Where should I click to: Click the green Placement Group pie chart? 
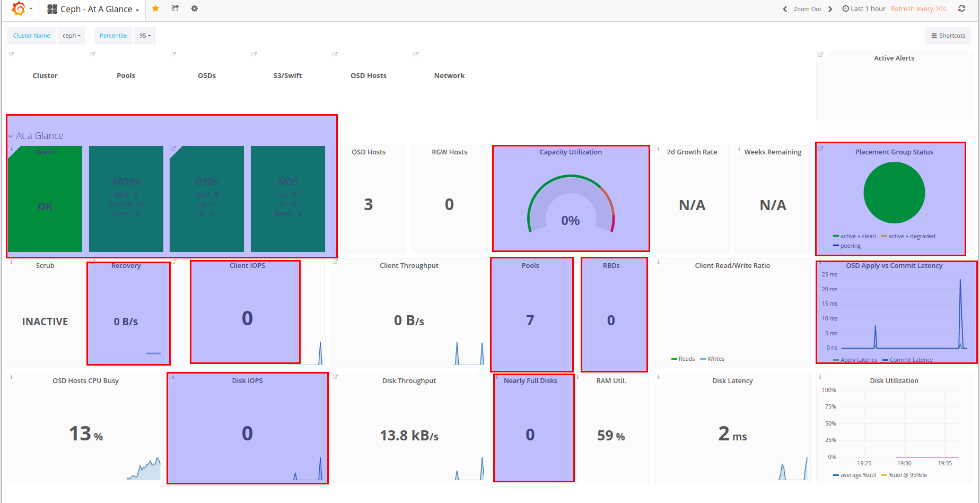click(894, 193)
